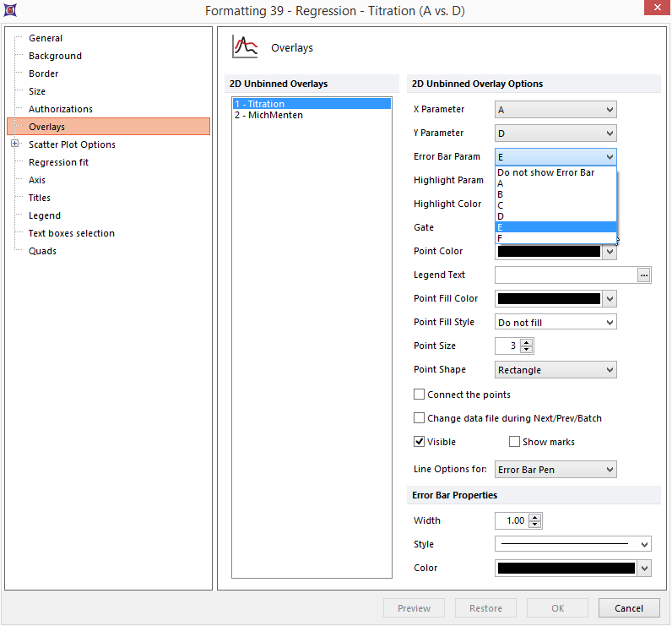Decrease Error Bar Width with down arrow
Viewport: 672px width, 626px height.
pos(535,525)
